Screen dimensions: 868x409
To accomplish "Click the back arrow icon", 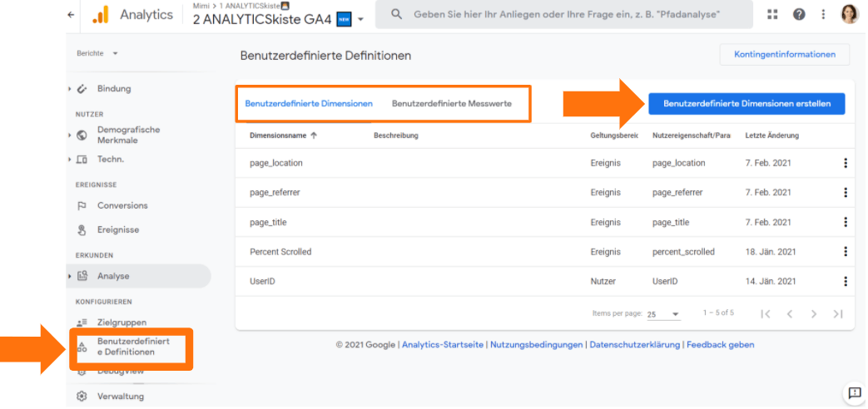I will coord(70,15).
